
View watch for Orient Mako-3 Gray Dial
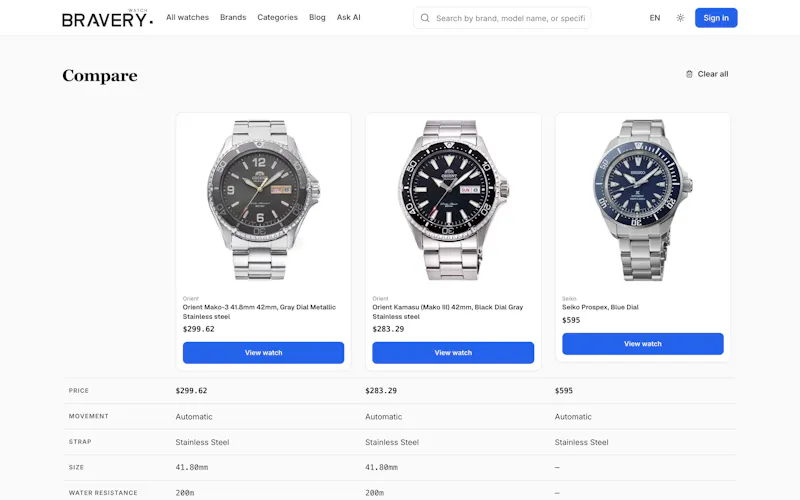(x=263, y=353)
